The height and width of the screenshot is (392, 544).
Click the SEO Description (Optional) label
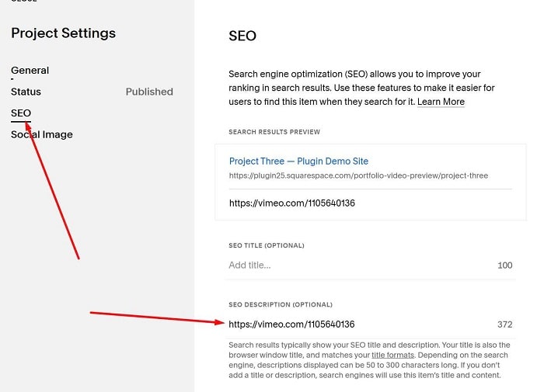(x=281, y=304)
